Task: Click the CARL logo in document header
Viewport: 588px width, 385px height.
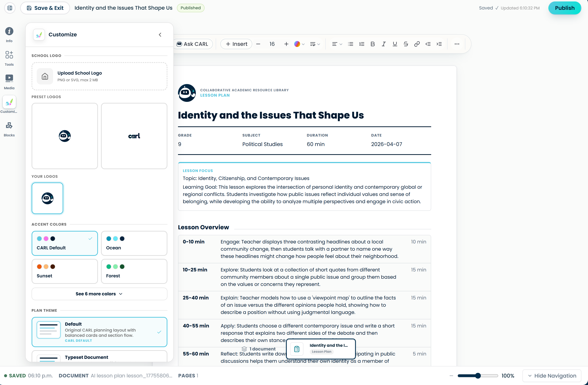Action: pos(187,93)
